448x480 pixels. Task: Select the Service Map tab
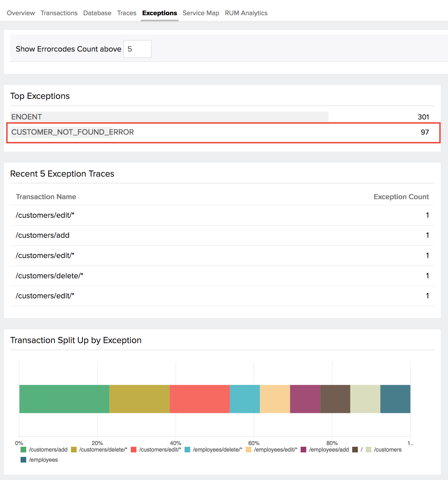click(x=201, y=13)
